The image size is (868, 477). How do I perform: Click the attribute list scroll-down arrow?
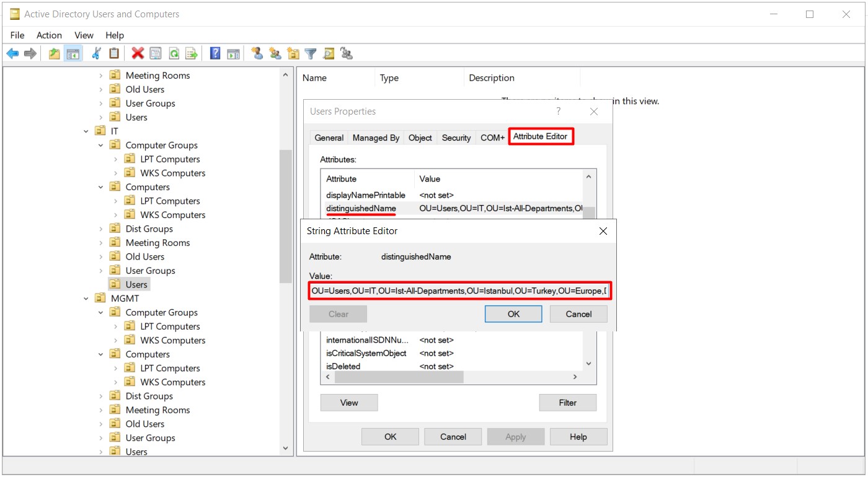(589, 364)
